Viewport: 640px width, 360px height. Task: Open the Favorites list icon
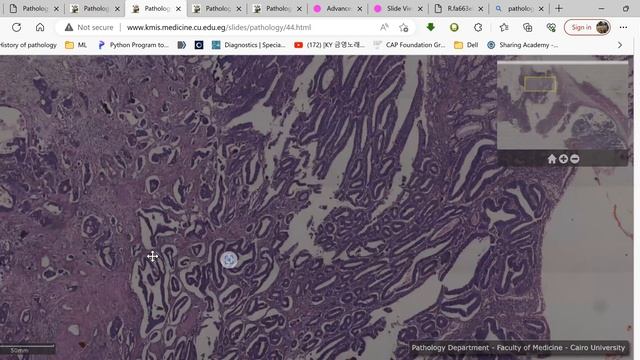(x=504, y=27)
